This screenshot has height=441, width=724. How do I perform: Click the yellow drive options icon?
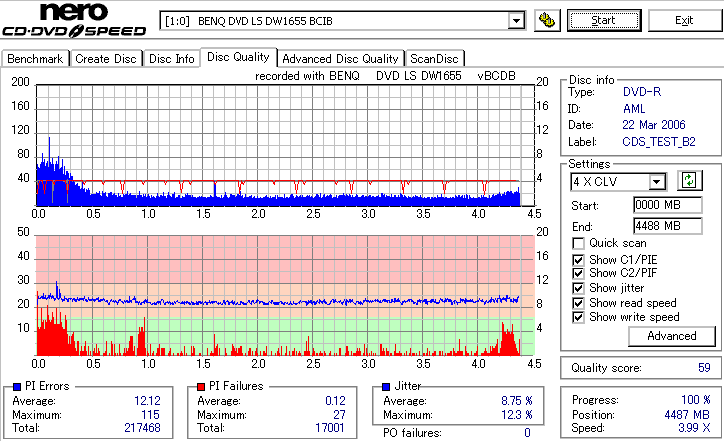click(547, 21)
